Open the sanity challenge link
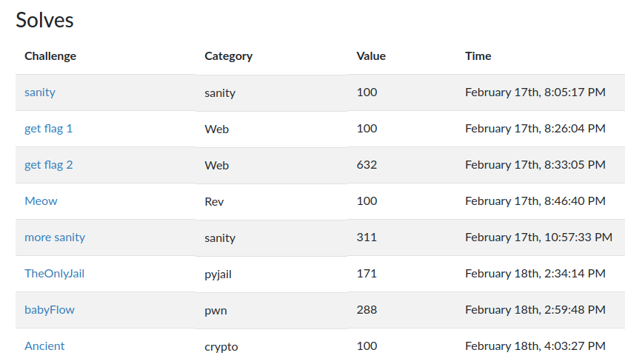Viewport: 625px width, 364px height. point(40,92)
